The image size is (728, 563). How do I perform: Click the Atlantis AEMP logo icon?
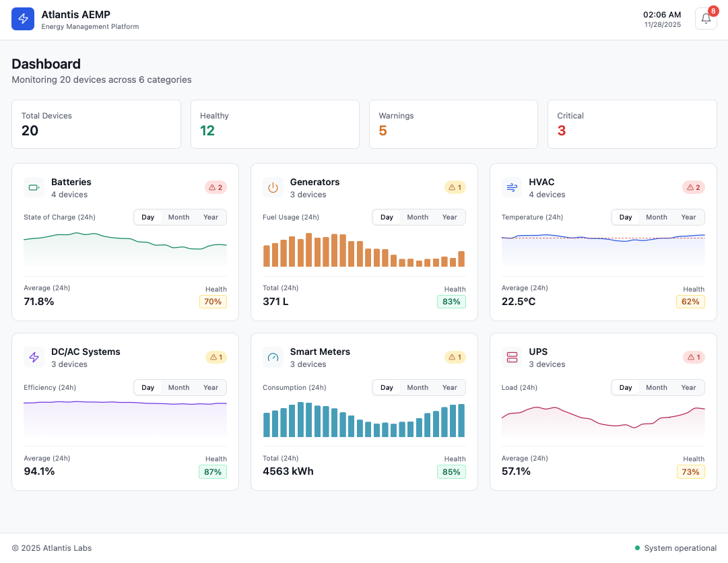pos(23,19)
